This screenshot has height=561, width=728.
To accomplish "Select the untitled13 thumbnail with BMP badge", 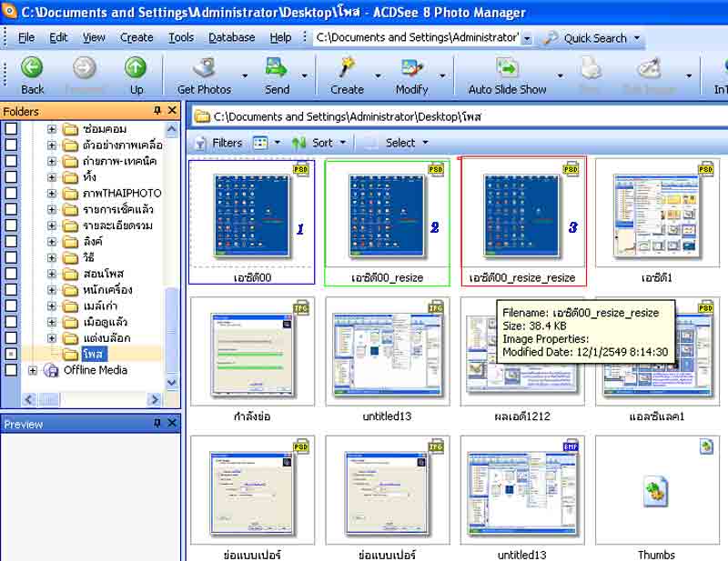I will [522, 498].
